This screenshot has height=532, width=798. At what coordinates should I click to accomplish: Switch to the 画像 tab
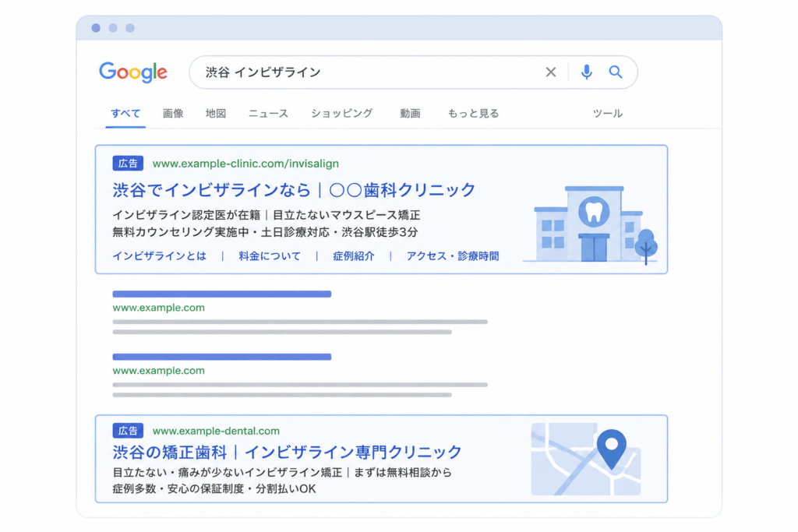[173, 114]
